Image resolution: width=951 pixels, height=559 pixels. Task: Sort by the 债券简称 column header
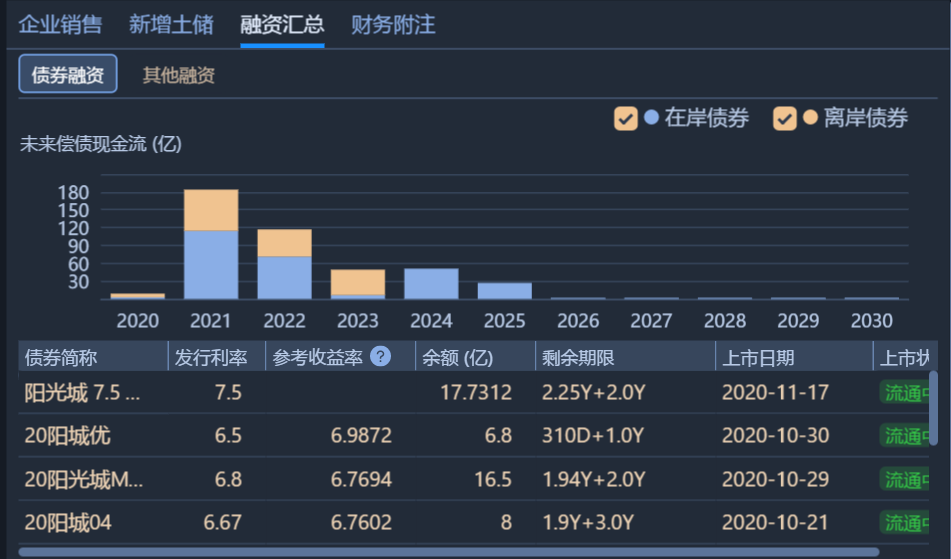[93, 357]
